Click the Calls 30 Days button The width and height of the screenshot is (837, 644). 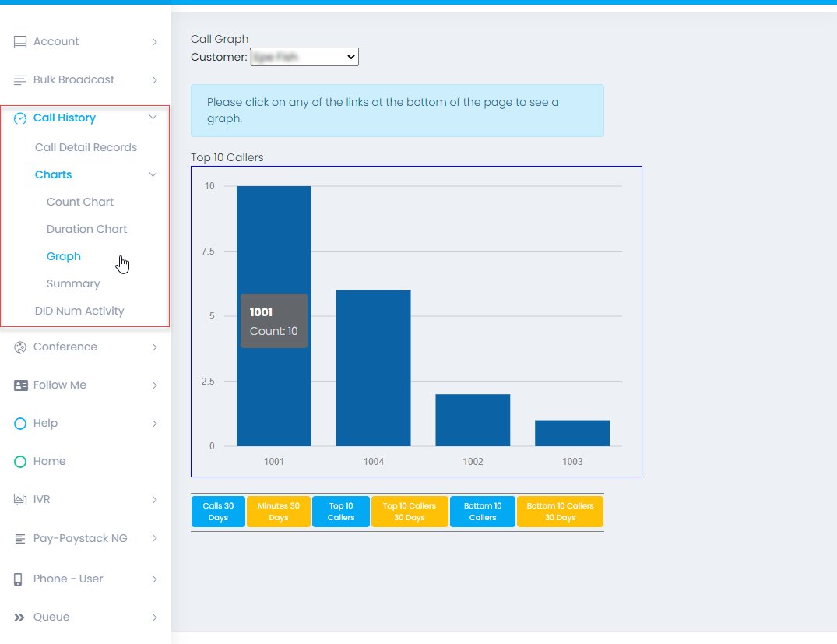click(x=218, y=511)
